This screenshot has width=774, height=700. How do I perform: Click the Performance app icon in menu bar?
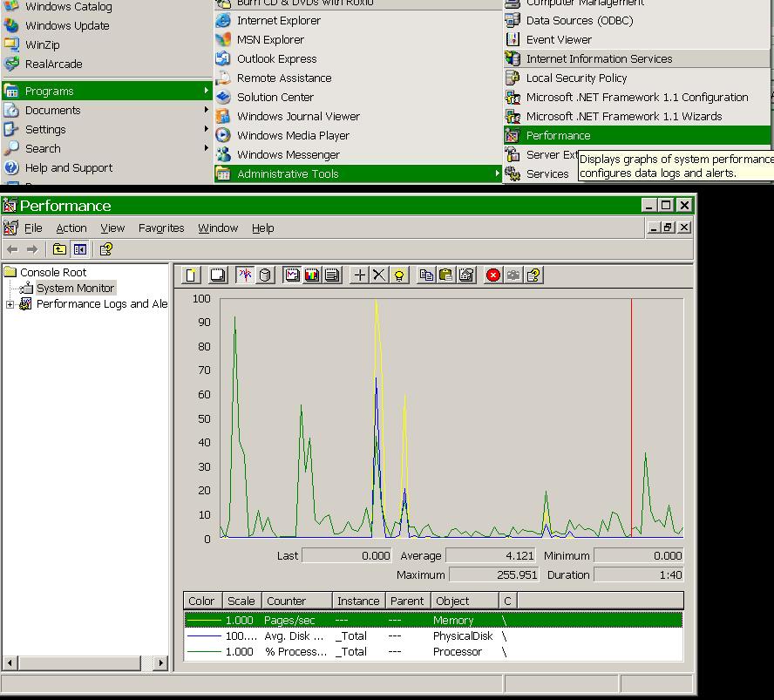(10, 228)
